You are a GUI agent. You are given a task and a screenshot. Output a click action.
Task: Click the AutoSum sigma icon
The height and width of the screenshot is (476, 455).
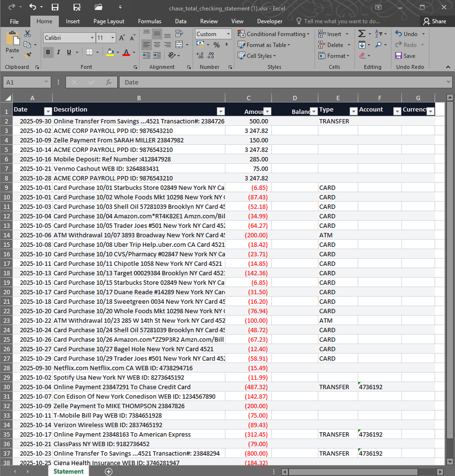pos(362,34)
